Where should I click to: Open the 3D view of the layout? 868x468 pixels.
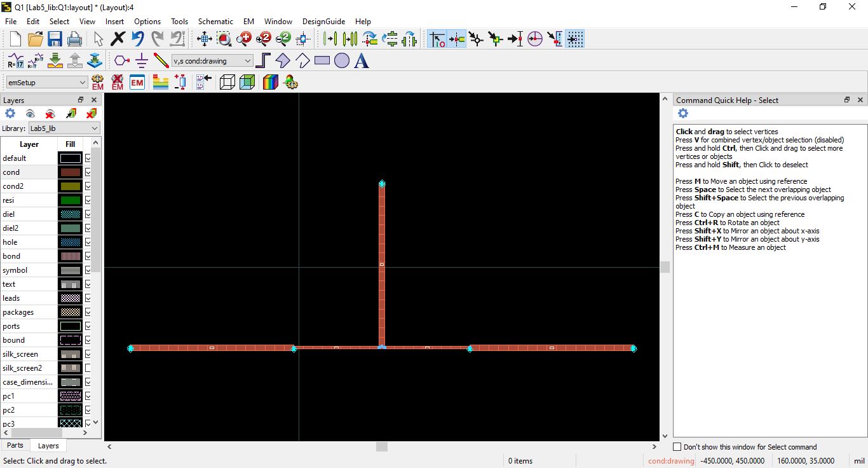click(227, 82)
